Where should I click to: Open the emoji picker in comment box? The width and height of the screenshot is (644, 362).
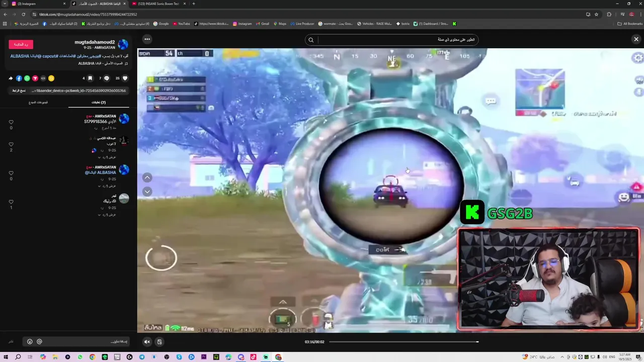coord(30,342)
